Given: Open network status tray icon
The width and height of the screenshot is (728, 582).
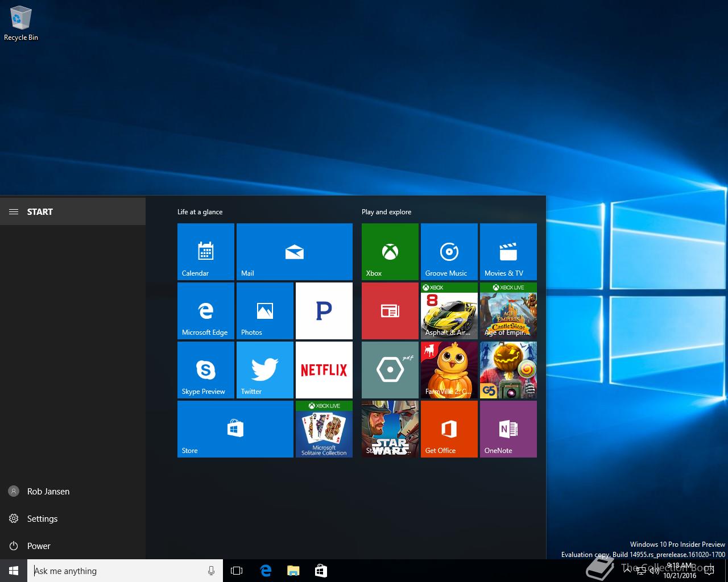Looking at the screenshot, I should pyautogui.click(x=641, y=571).
